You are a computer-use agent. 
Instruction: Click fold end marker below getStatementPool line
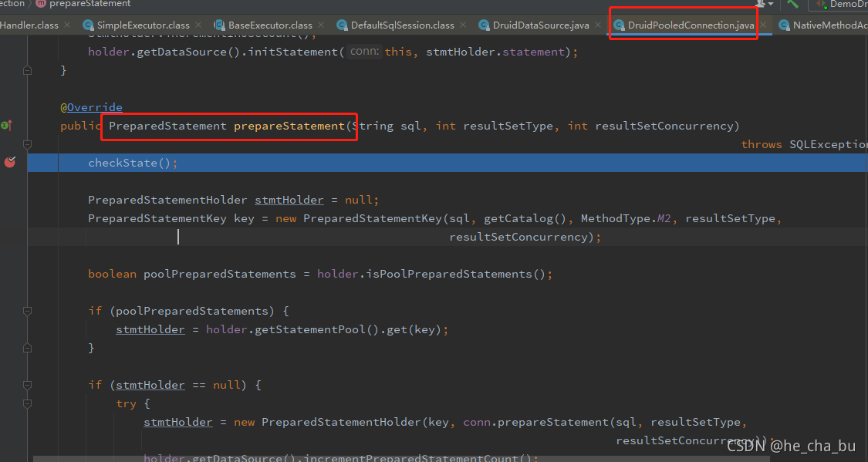[x=27, y=348]
